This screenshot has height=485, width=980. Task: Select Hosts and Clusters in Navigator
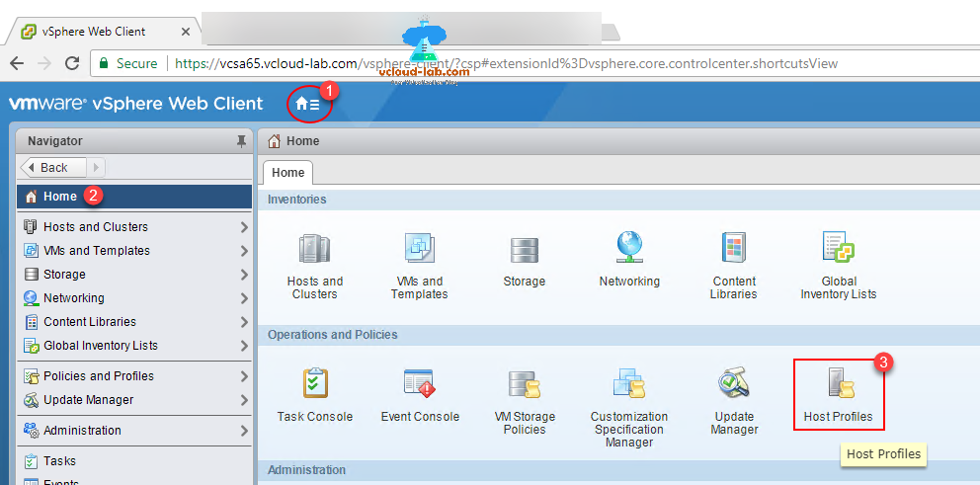point(134,227)
